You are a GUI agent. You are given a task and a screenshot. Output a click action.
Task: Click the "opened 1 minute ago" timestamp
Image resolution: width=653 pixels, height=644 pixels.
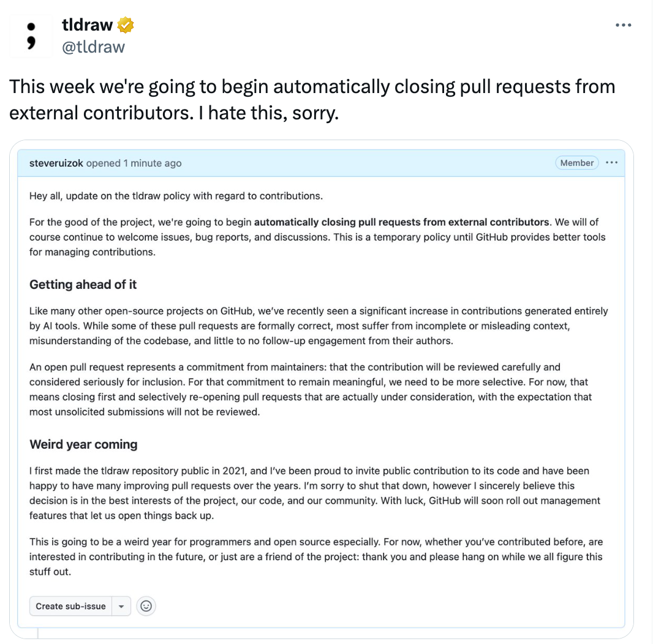click(134, 163)
